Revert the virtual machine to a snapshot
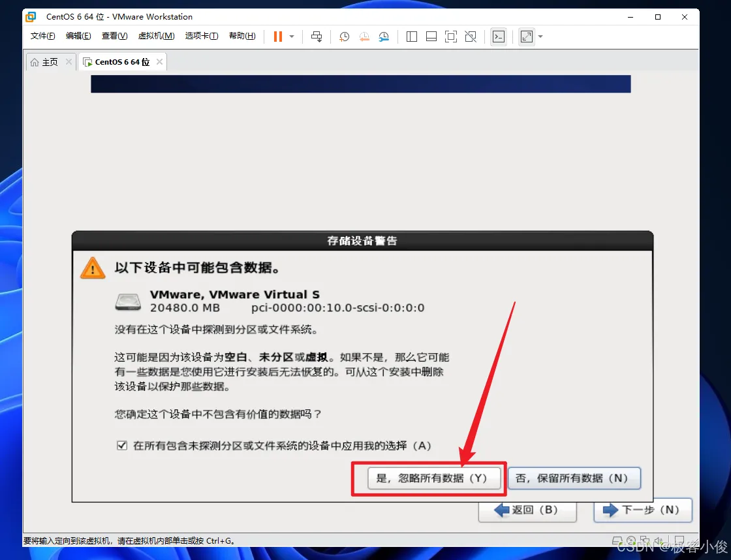Viewport: 731px width, 560px height. tap(364, 37)
